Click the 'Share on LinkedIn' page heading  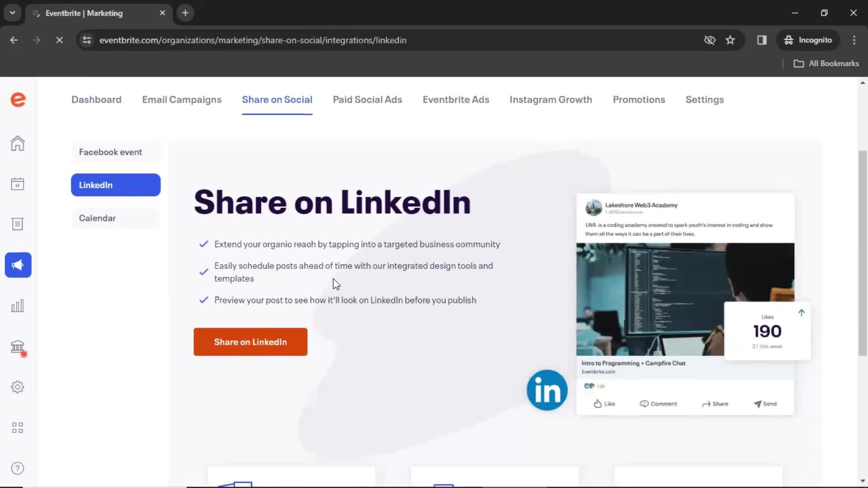[x=332, y=202]
